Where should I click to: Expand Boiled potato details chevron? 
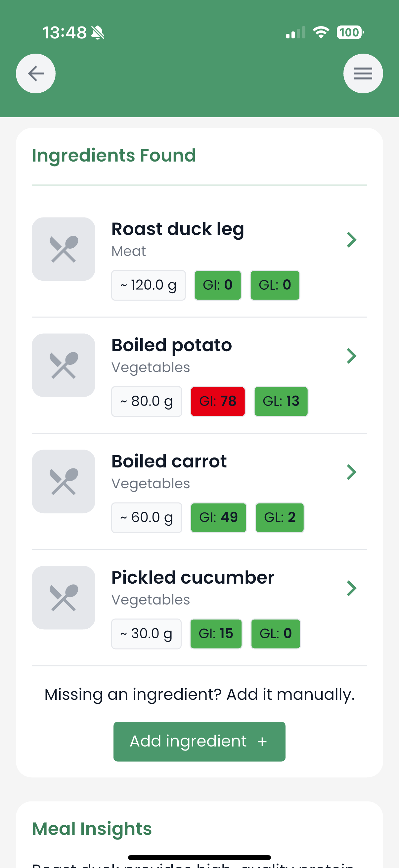coord(351,356)
